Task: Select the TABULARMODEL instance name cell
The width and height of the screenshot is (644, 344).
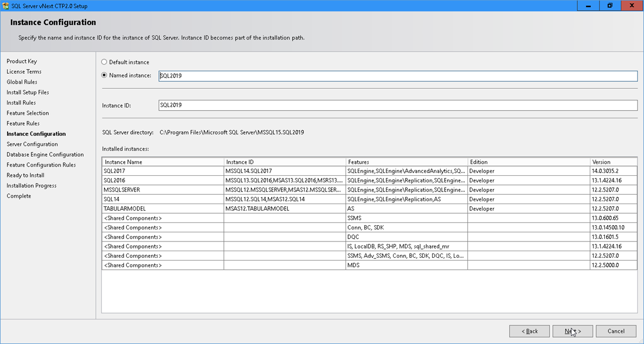Action: [x=163, y=209]
